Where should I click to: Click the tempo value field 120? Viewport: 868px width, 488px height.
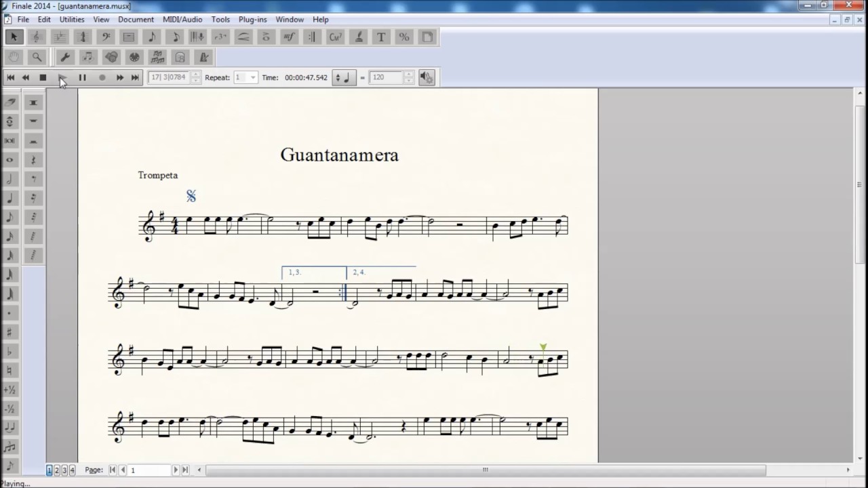click(x=386, y=77)
